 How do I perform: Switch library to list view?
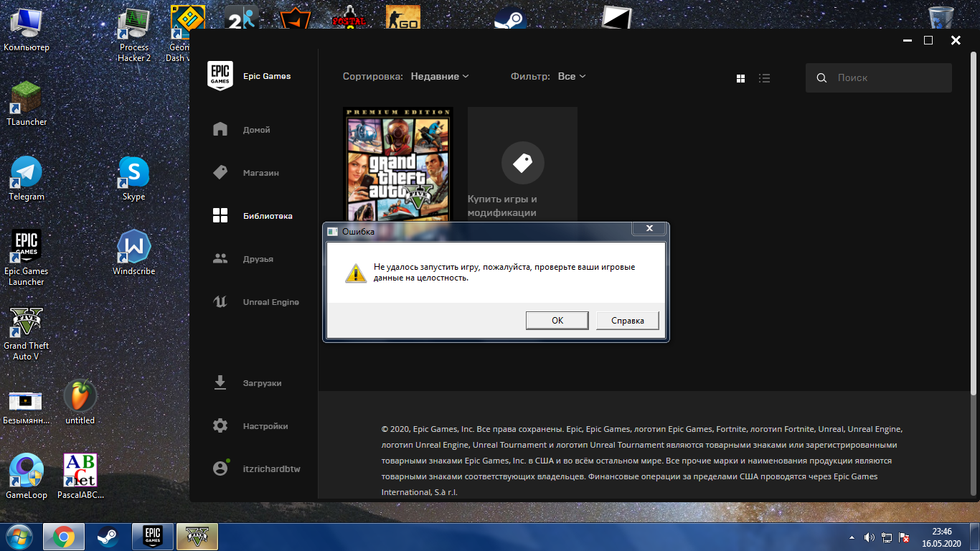(x=765, y=78)
